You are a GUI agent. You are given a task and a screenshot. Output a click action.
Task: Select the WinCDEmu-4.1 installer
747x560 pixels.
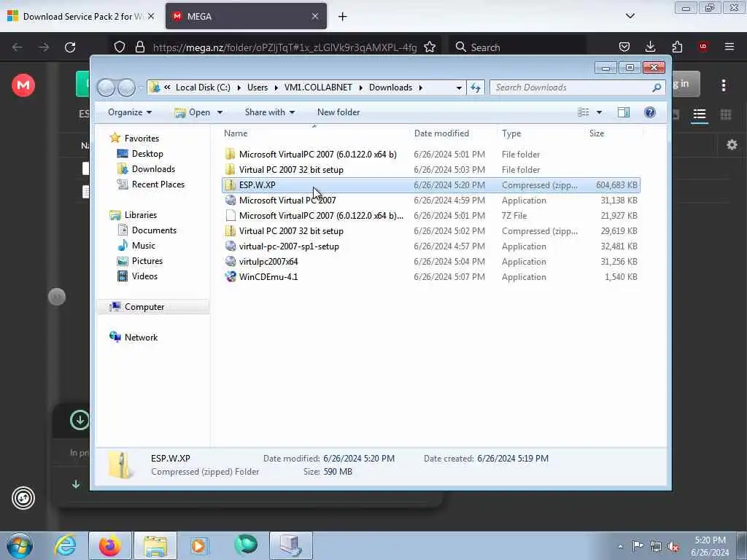430,276
